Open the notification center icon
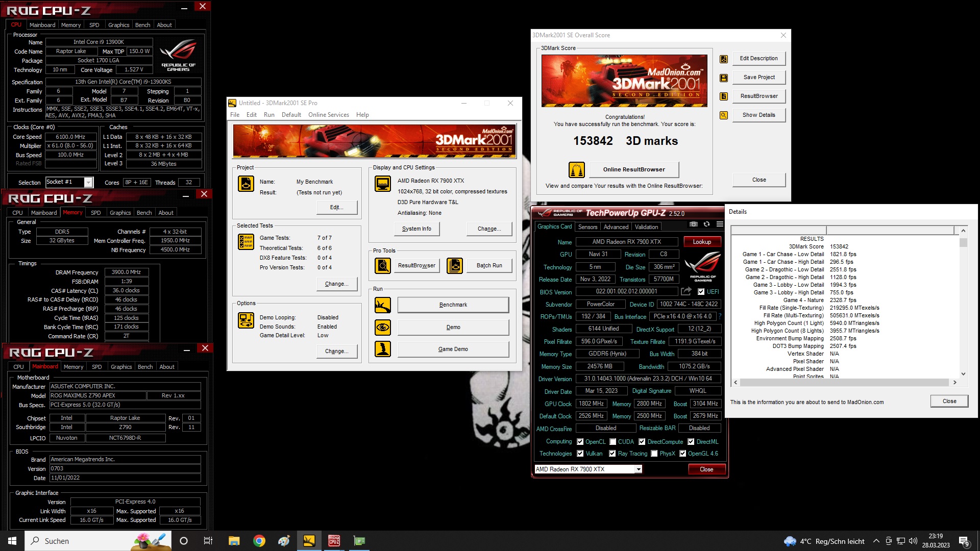This screenshot has height=551, width=980. 964,541
